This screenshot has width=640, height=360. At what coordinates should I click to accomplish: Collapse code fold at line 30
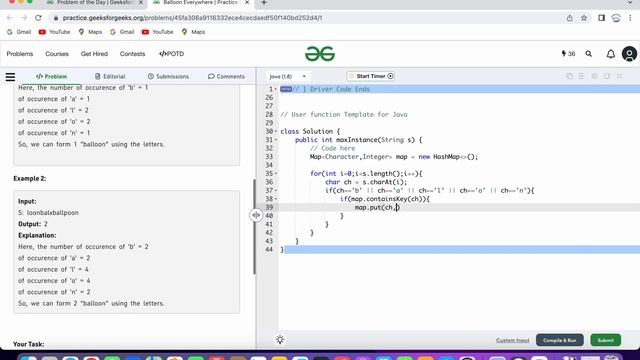[x=276, y=131]
